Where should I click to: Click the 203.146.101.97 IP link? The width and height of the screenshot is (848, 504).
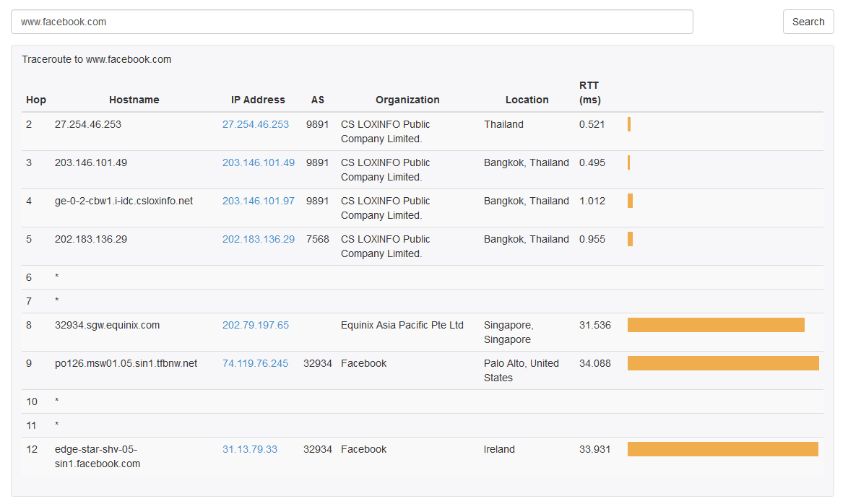[x=259, y=201]
